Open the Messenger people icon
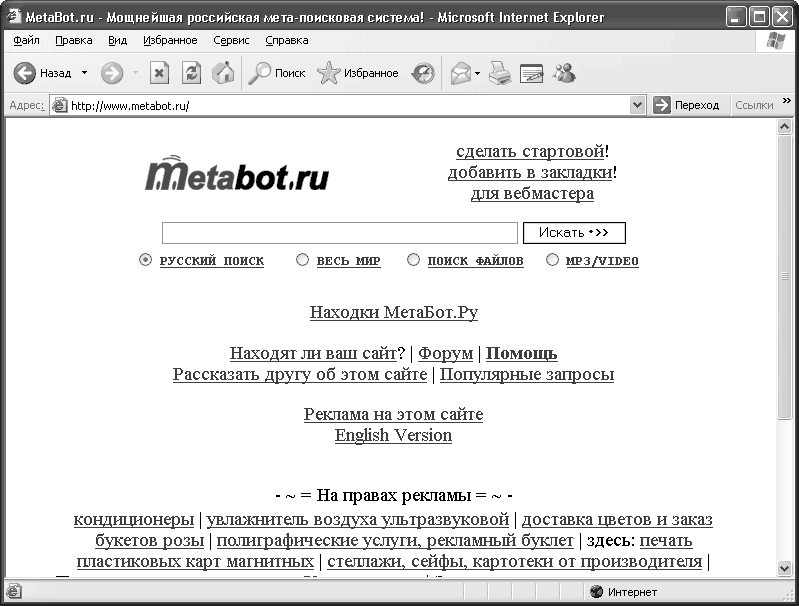The height and width of the screenshot is (606, 799). pyautogui.click(x=564, y=73)
